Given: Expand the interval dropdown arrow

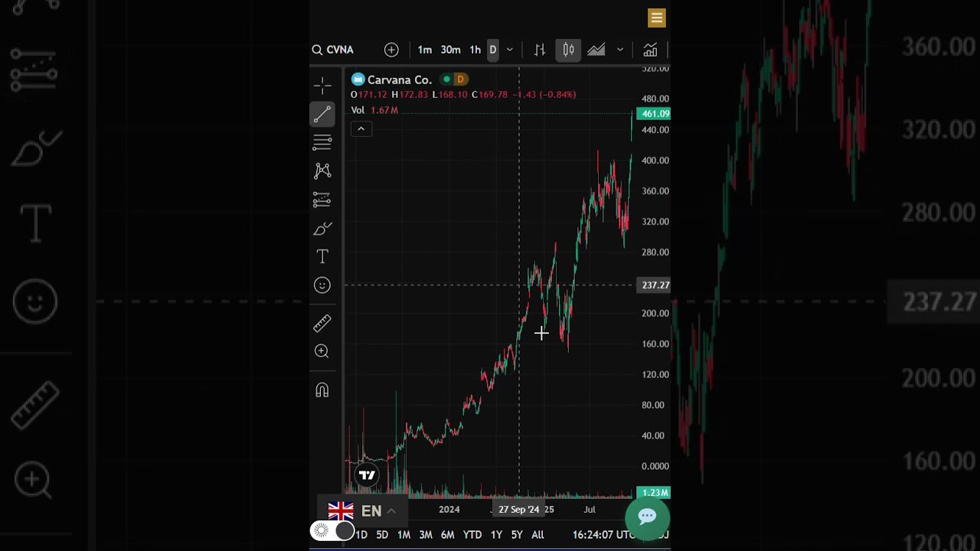Looking at the screenshot, I should click(x=510, y=50).
